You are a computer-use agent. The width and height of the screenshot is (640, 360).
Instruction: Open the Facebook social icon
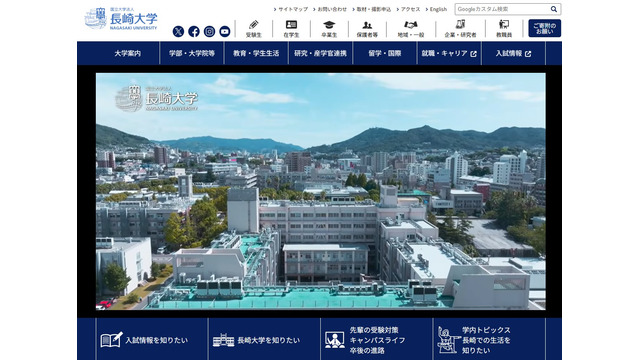[x=194, y=31]
